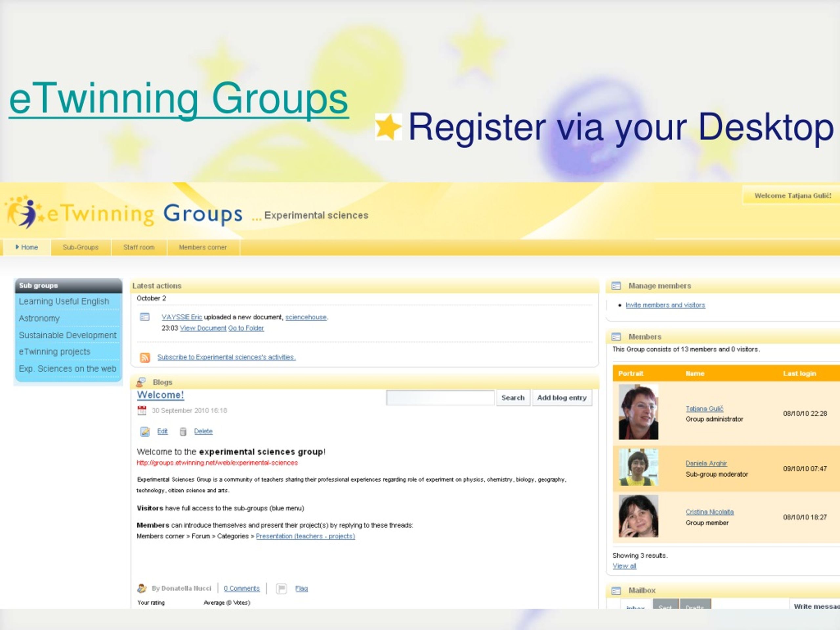The image size is (840, 630).
Task: Click the Portrait column header
Action: [631, 373]
